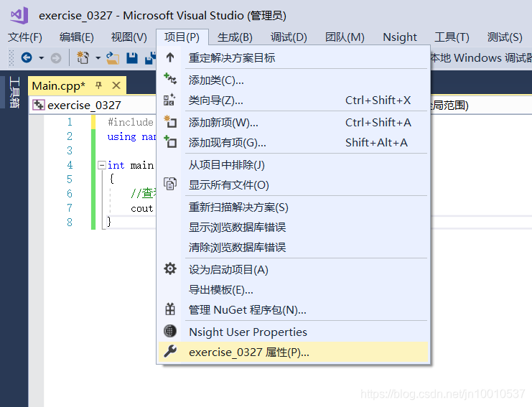Choose 管理 NuGet 程序包(N)... menu entry
Image resolution: width=532 pixels, height=407 pixels.
click(294, 310)
